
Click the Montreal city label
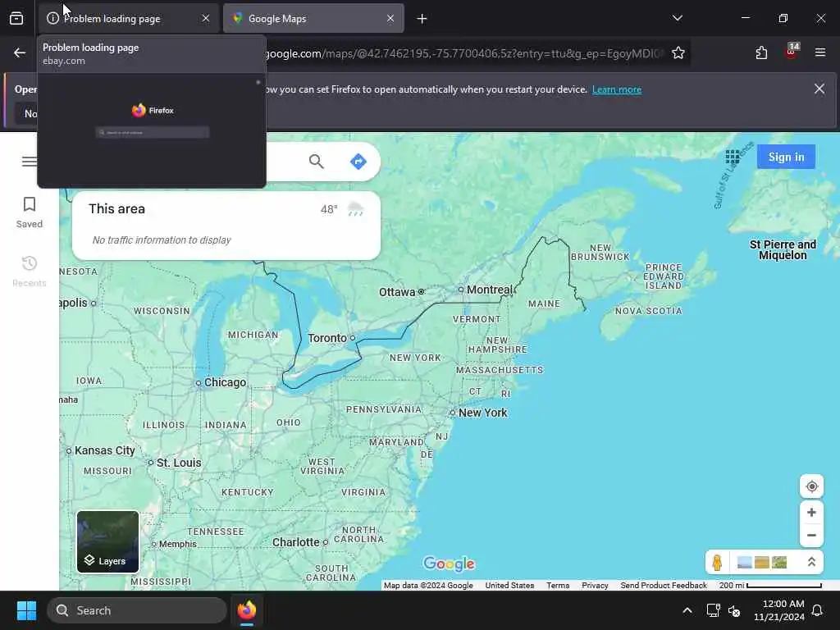coord(489,290)
